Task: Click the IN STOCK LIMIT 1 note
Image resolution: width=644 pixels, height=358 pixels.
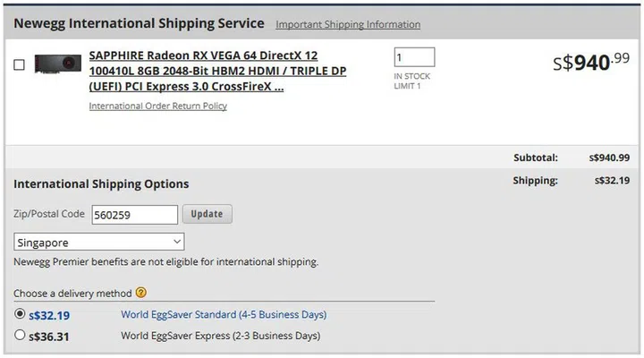Action: (x=411, y=81)
